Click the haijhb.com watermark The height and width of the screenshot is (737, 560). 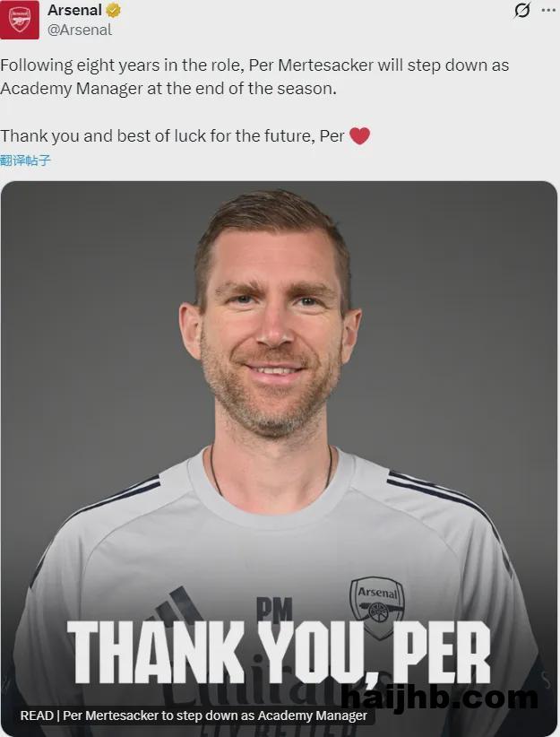pyautogui.click(x=439, y=698)
